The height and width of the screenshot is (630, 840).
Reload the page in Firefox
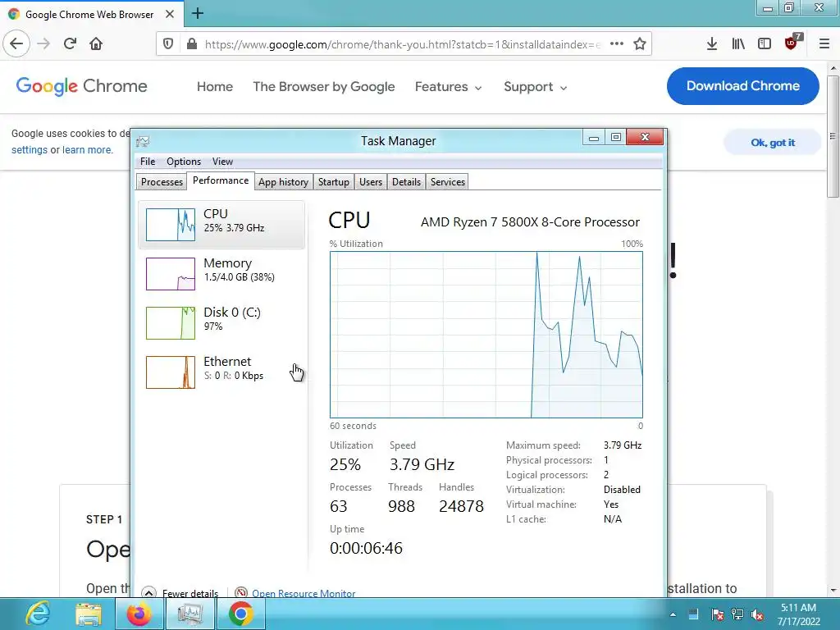point(70,44)
